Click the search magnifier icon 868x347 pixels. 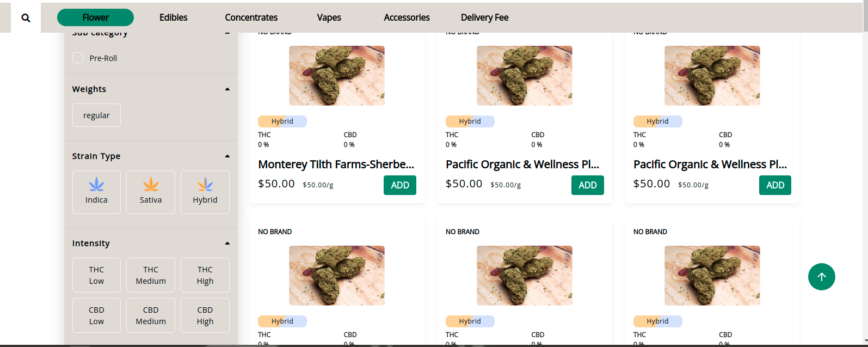26,18
